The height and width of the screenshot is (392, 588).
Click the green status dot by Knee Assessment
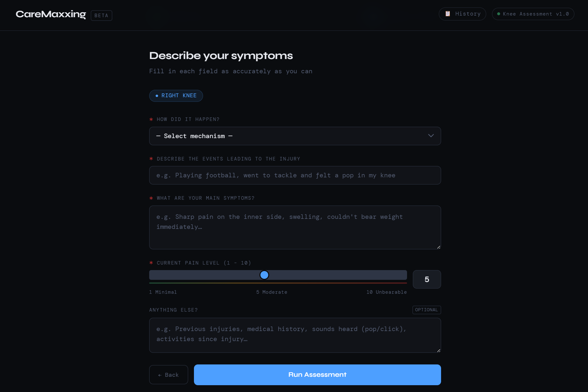coord(498,14)
